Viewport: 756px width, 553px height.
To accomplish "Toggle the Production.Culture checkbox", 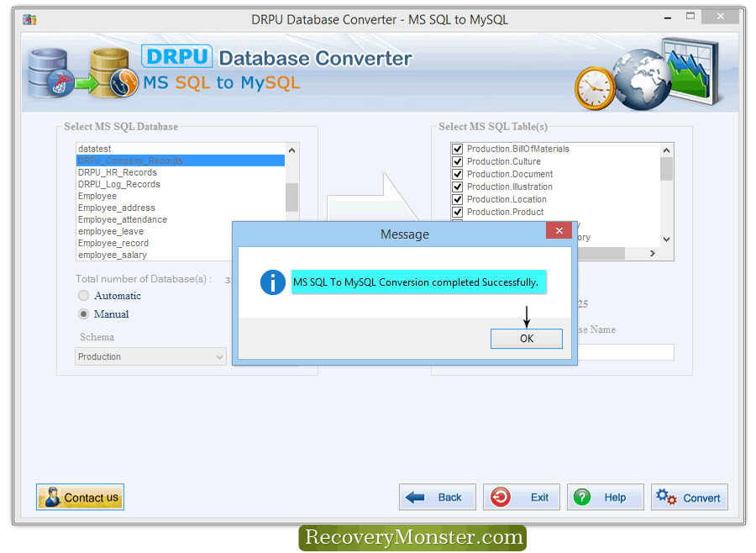I will pos(457,161).
